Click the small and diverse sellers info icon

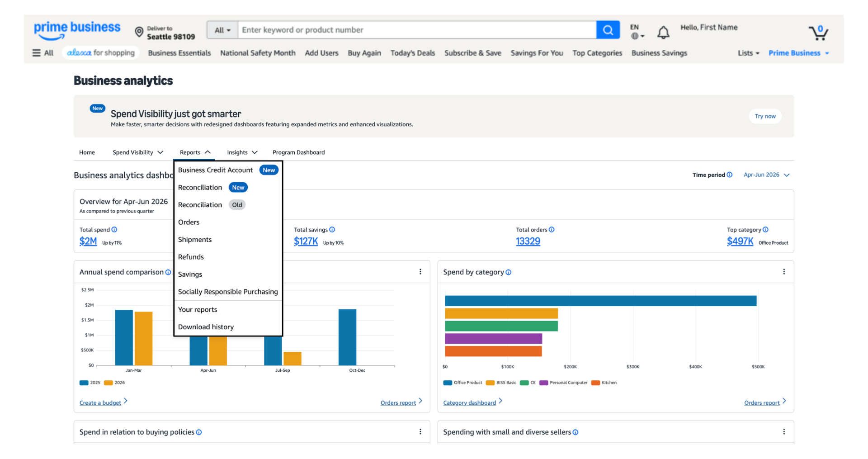[x=576, y=432]
